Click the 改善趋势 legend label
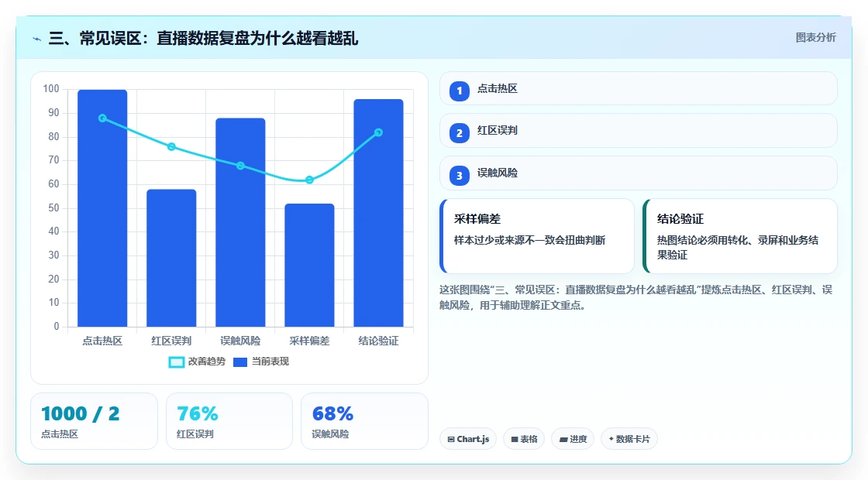 click(206, 362)
